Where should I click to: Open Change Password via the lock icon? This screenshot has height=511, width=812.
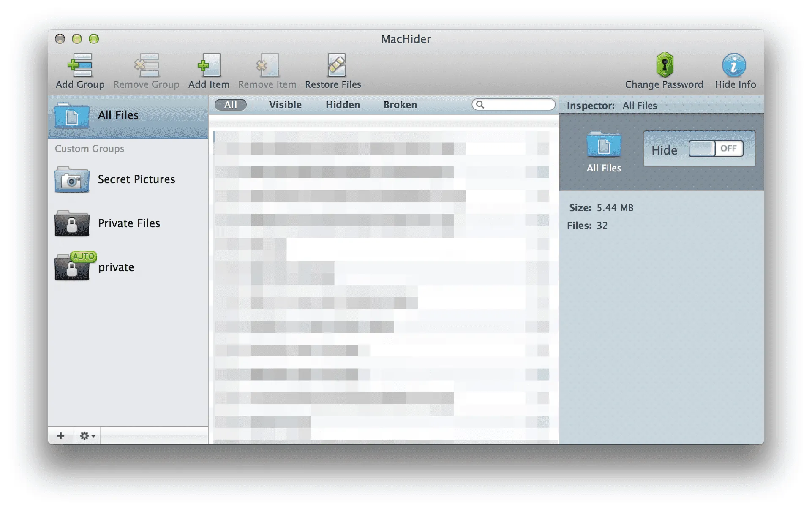664,65
